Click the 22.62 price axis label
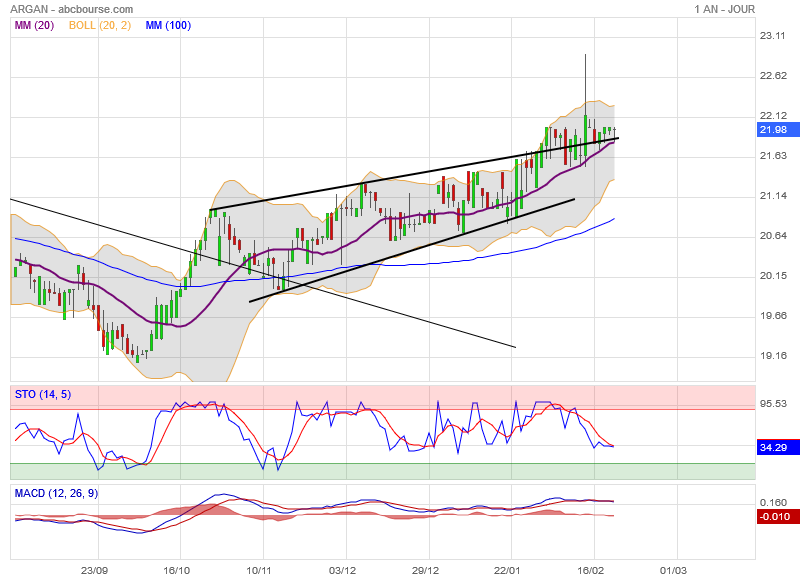Viewport: 800px width, 580px height. (772, 75)
